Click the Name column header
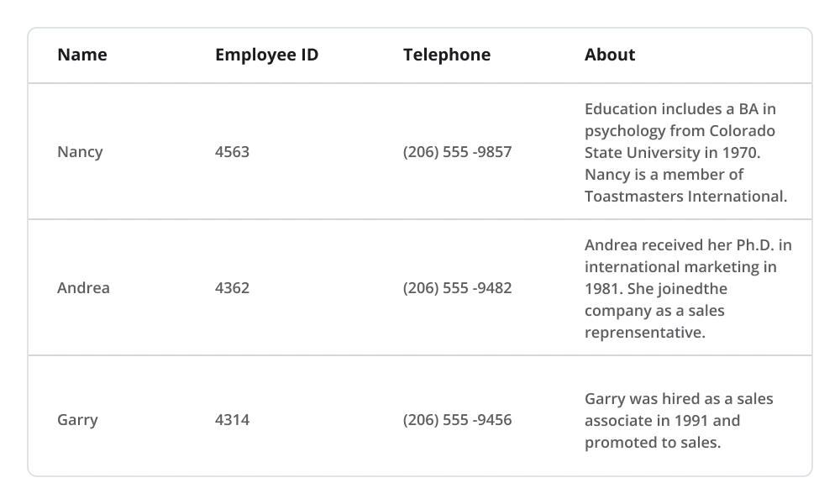Viewport: 840px width, 504px height. pyautogui.click(x=82, y=55)
